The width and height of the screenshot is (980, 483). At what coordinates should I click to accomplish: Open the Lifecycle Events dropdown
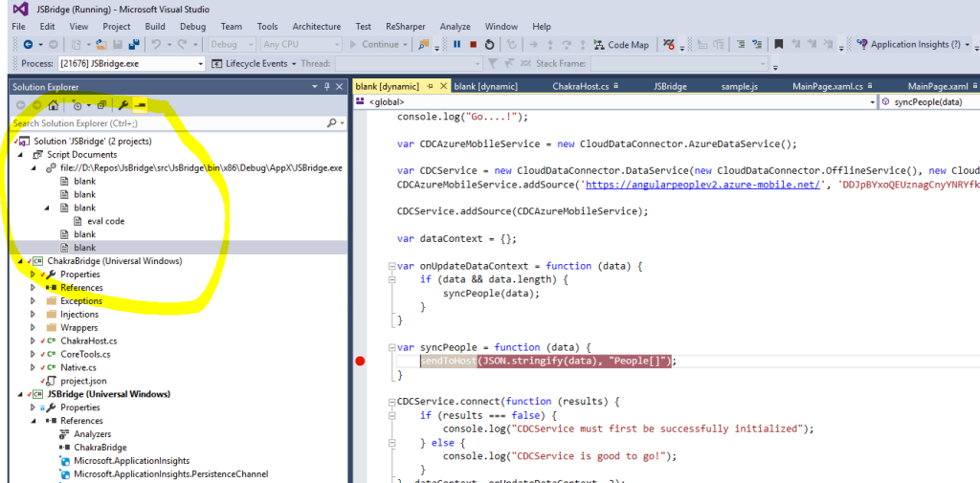point(254,64)
